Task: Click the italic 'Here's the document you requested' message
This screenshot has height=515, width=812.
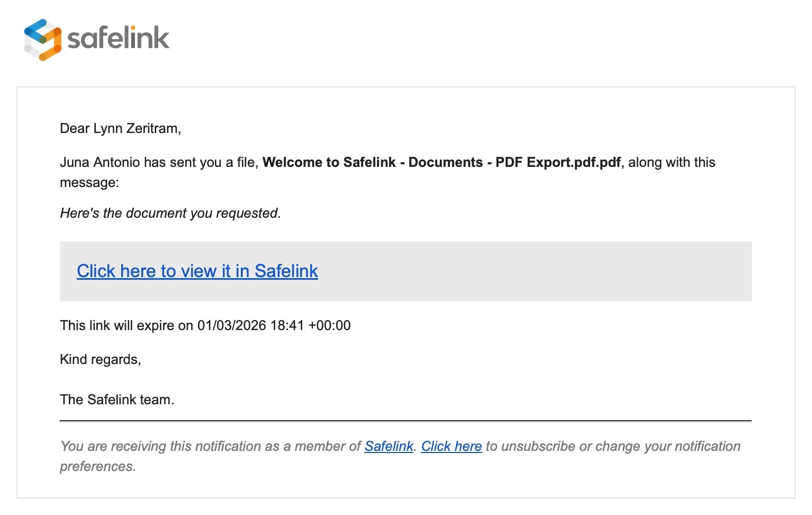Action: 170,214
